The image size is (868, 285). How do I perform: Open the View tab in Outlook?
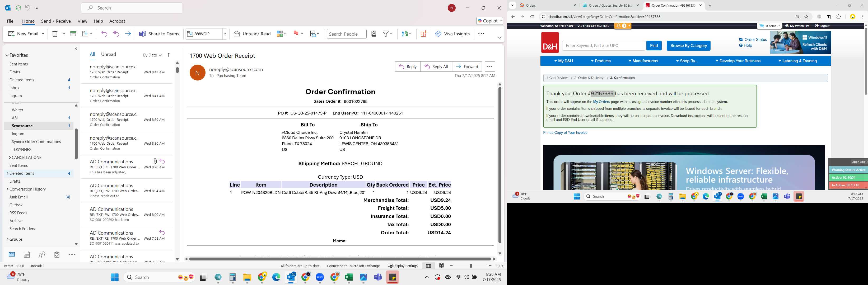[82, 21]
